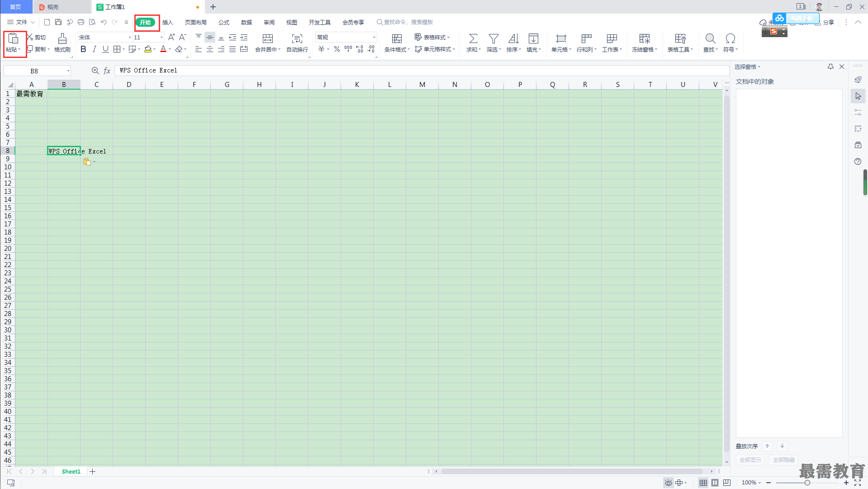Click the Undo arrow

pyautogui.click(x=104, y=22)
